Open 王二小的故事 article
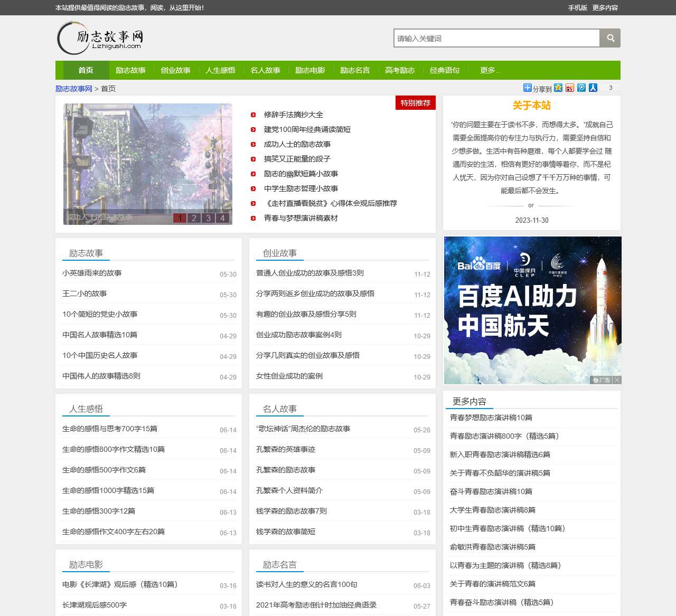676x616 pixels. coord(84,293)
